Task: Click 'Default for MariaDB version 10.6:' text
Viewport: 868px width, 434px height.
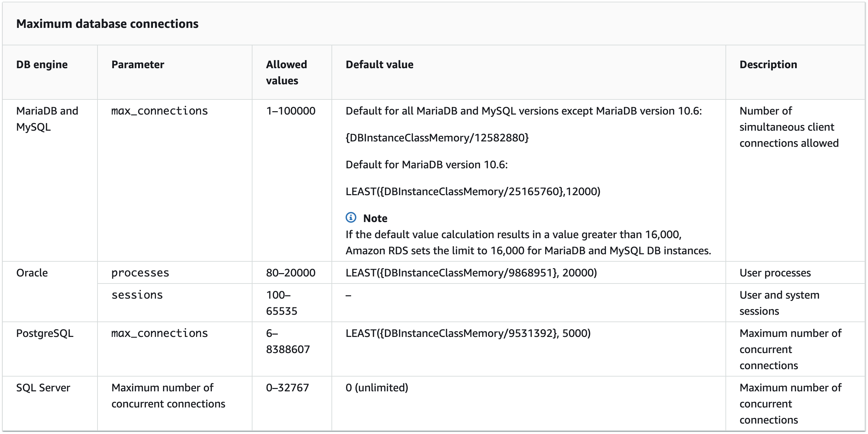Action: (x=427, y=165)
